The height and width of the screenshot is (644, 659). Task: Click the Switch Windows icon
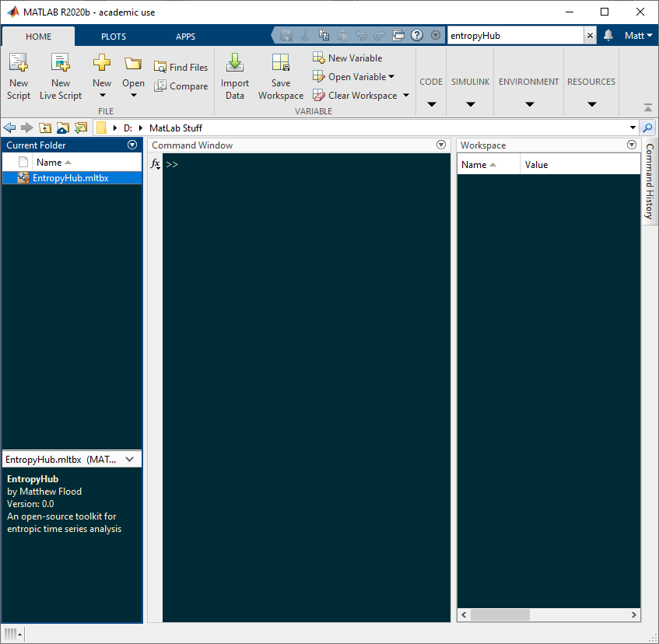click(x=398, y=35)
